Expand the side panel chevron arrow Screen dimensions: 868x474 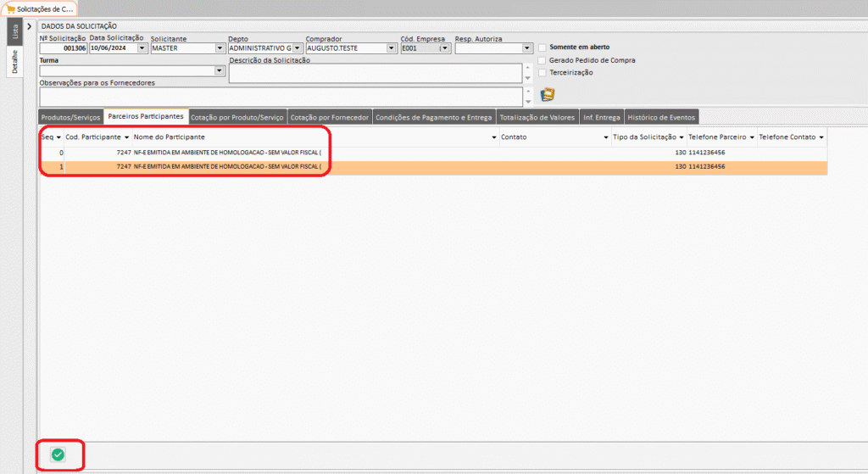(x=30, y=26)
